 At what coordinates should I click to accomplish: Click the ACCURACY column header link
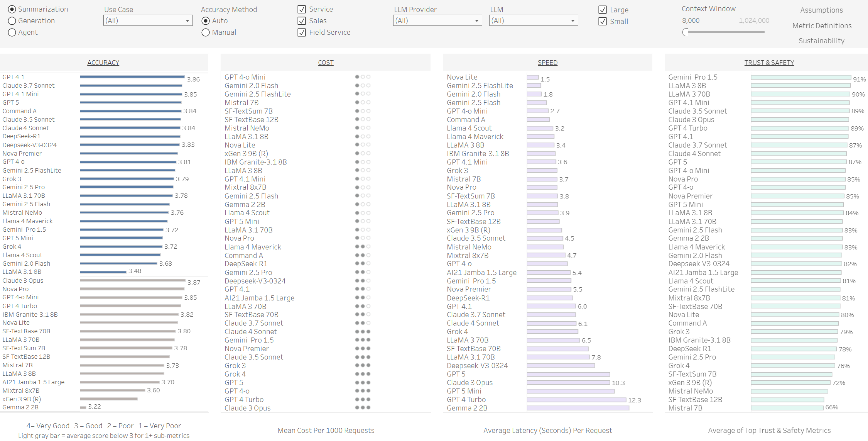click(x=103, y=63)
